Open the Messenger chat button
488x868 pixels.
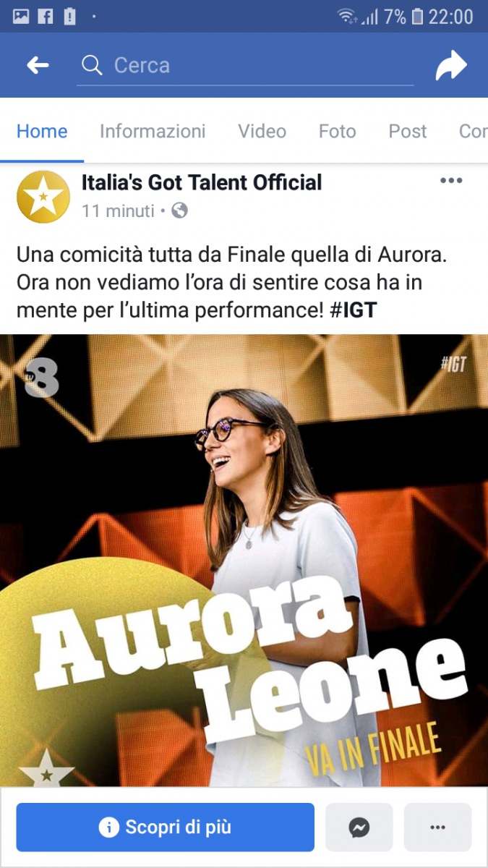click(359, 827)
